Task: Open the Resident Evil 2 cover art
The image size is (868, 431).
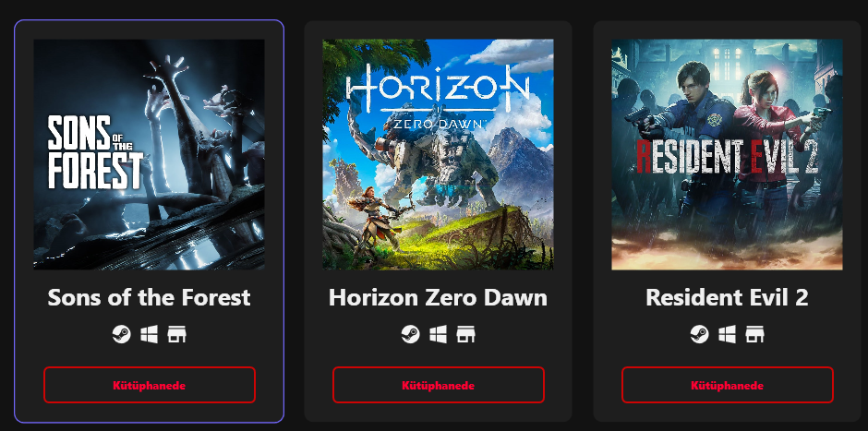Action: pos(727,154)
